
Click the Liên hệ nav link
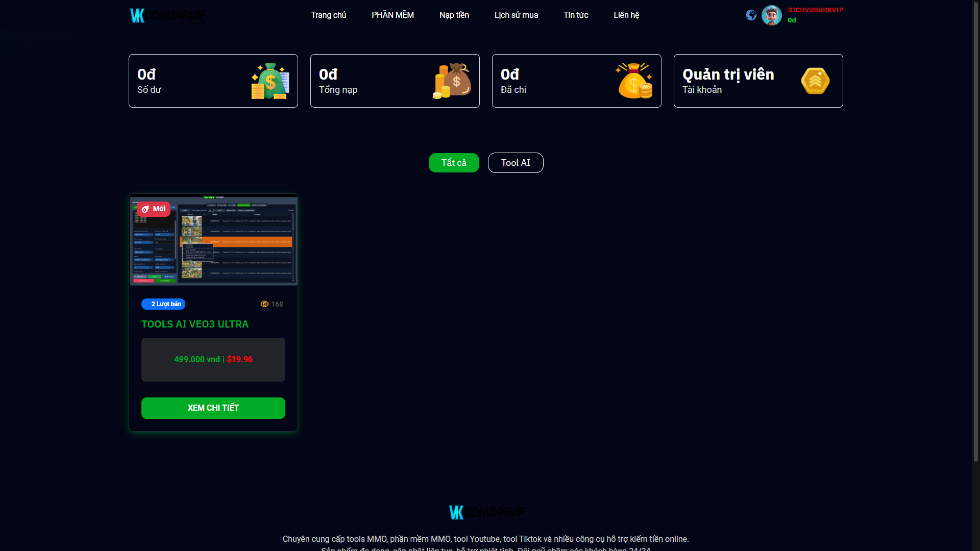click(626, 15)
